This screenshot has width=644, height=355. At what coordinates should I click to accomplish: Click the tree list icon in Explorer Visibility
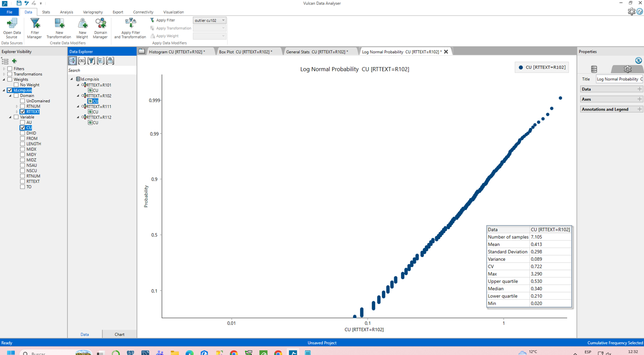(5, 61)
